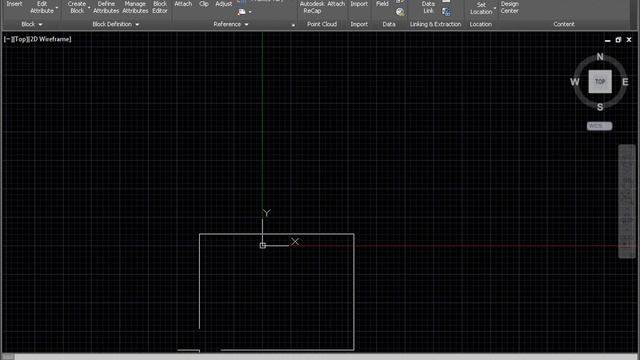
Task: Click the S (South) compass label
Action: coord(600,107)
